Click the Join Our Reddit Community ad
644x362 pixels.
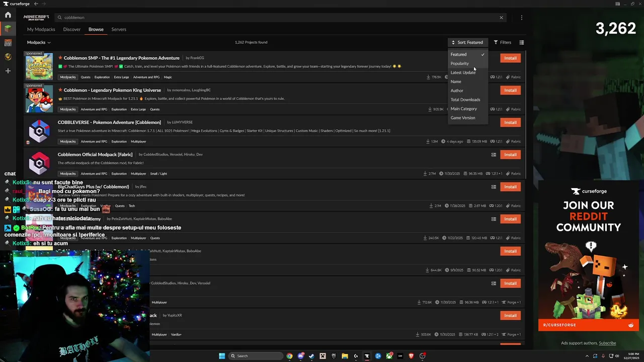589,255
